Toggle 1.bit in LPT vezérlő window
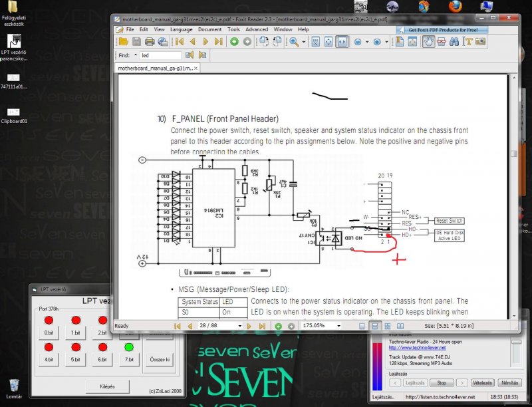 point(75,333)
